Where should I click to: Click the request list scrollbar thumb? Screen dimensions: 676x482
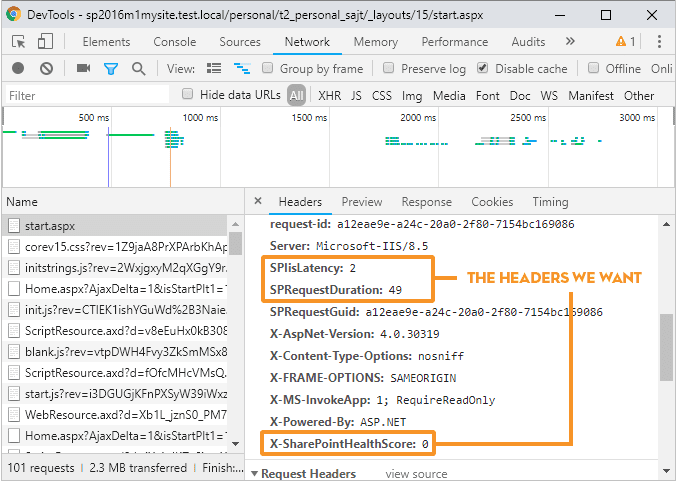235,243
